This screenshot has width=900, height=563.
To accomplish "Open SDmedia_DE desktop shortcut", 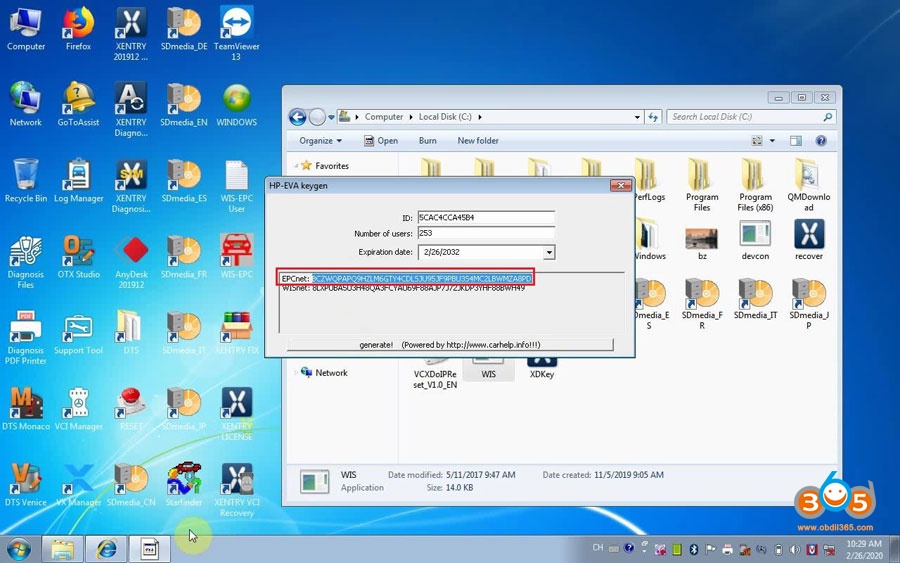I will point(184,29).
